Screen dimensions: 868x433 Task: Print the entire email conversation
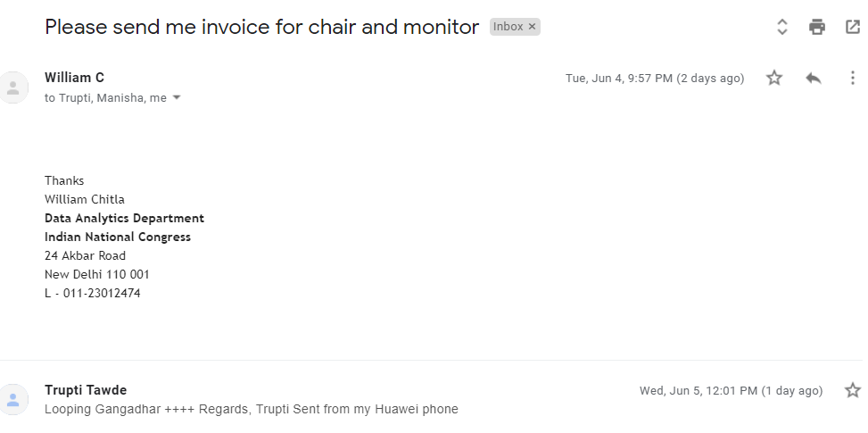pos(817,27)
